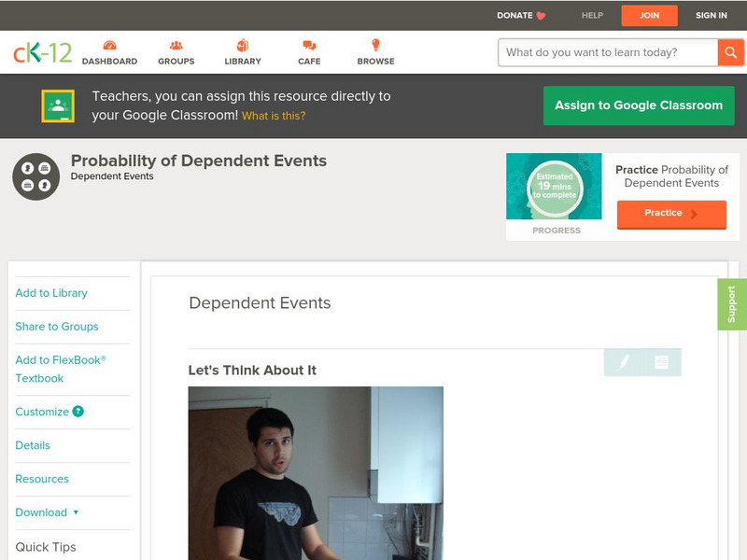Select the notes tool icon

click(661, 362)
